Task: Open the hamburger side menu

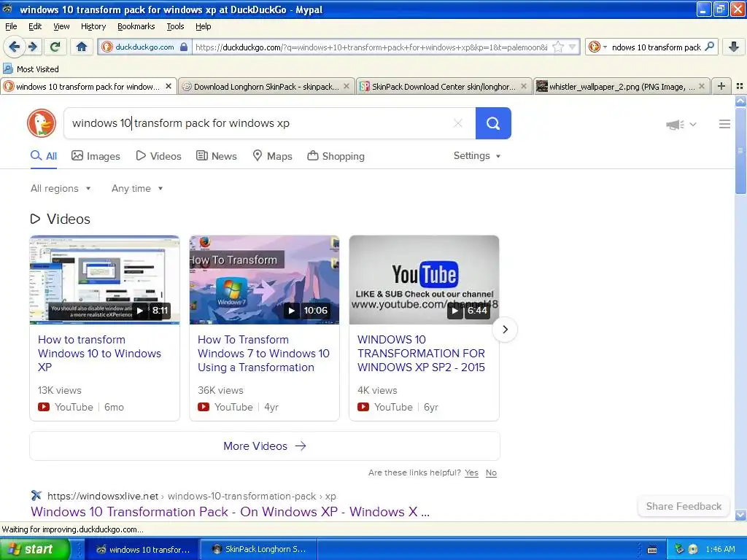Action: coord(724,124)
